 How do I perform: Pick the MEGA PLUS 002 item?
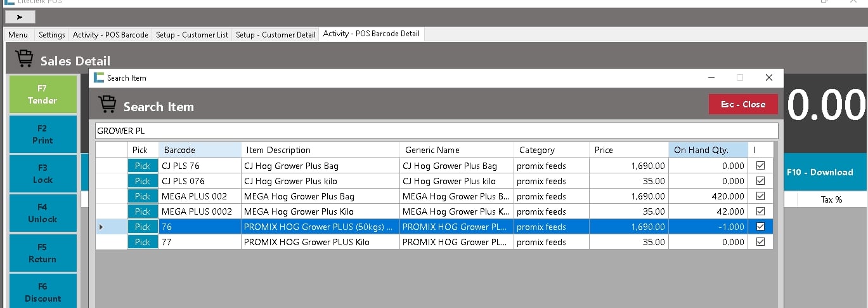pos(143,196)
